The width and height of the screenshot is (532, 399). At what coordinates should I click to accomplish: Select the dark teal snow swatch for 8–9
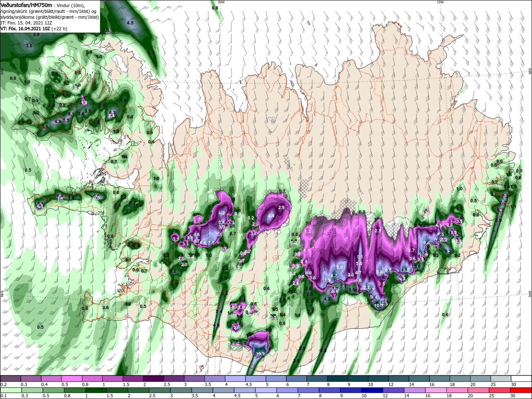click(x=337, y=378)
